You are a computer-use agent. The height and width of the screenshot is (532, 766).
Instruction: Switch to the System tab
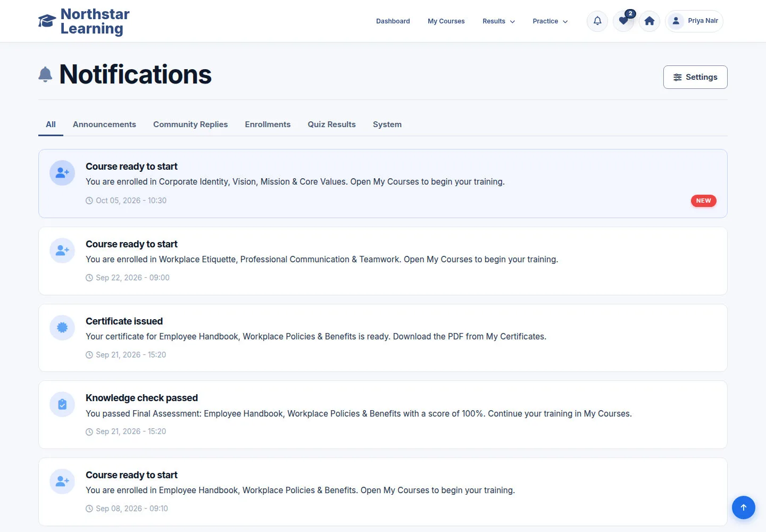point(387,124)
